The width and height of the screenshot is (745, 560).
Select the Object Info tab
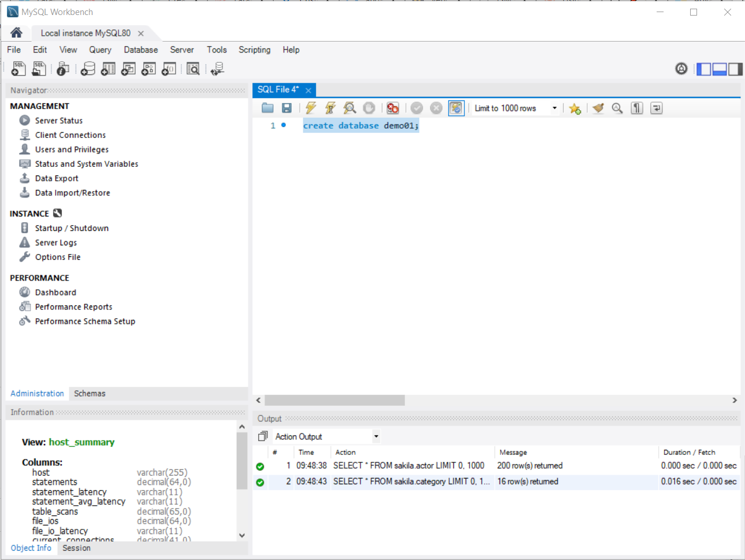pyautogui.click(x=31, y=548)
